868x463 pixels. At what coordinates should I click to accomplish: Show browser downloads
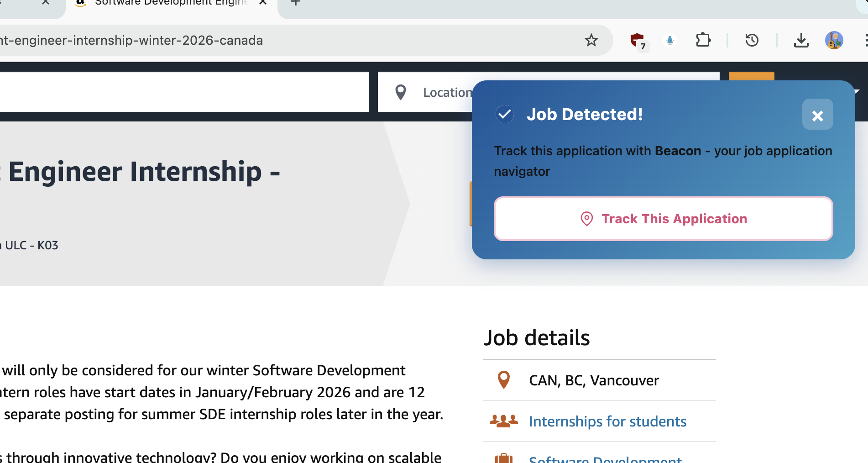coord(801,40)
